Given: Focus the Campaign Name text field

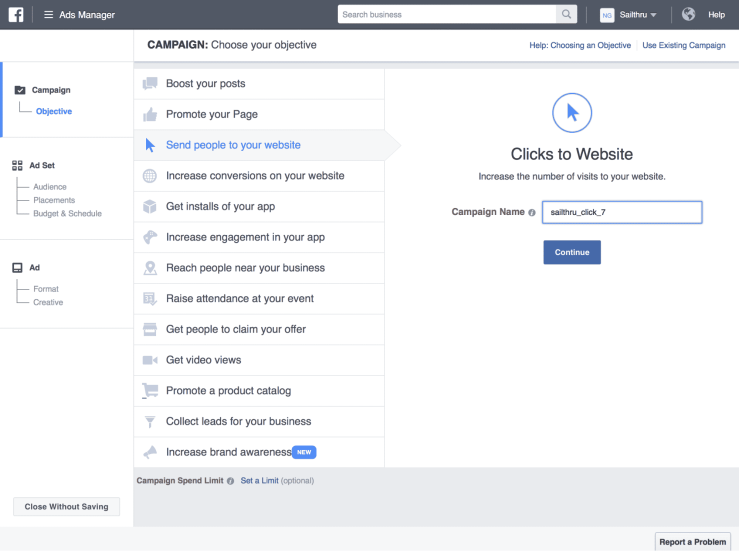Looking at the screenshot, I should (x=621, y=212).
